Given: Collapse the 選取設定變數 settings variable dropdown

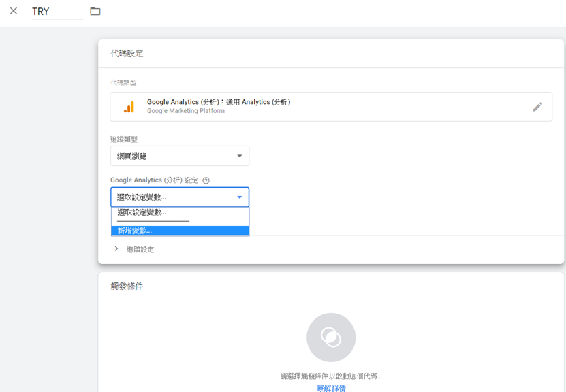Looking at the screenshot, I should [180, 197].
